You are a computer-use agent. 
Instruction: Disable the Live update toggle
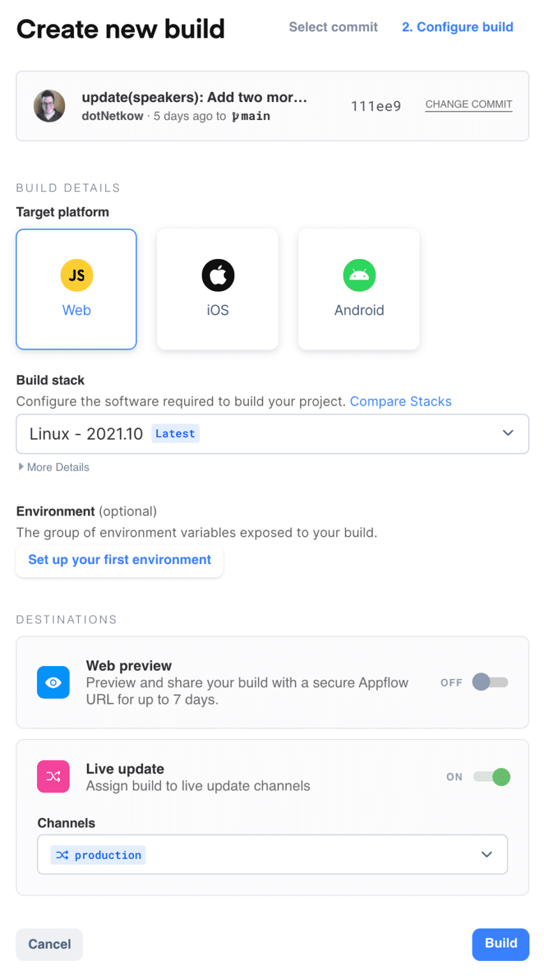pos(492,776)
